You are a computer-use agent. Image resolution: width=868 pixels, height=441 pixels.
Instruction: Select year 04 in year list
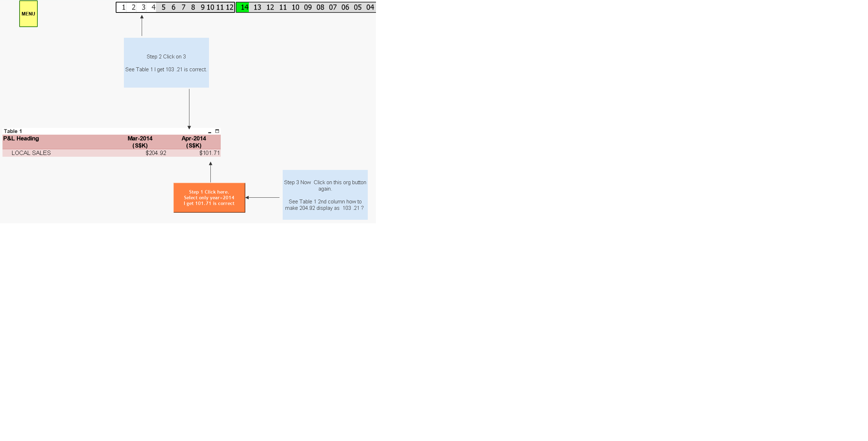pyautogui.click(x=370, y=7)
